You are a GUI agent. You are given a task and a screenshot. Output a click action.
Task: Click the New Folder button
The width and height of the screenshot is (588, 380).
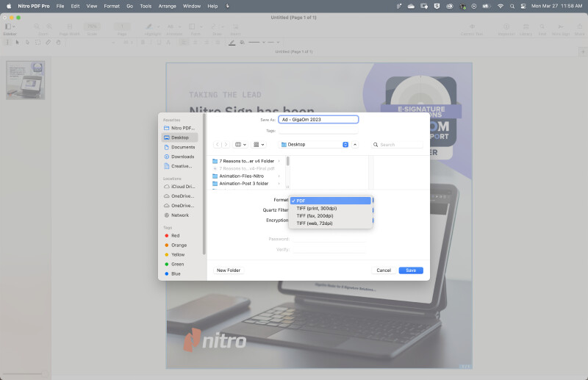[x=228, y=270]
